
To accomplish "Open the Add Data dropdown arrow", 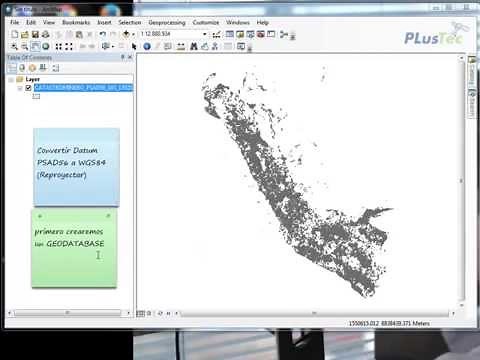I will (133, 34).
